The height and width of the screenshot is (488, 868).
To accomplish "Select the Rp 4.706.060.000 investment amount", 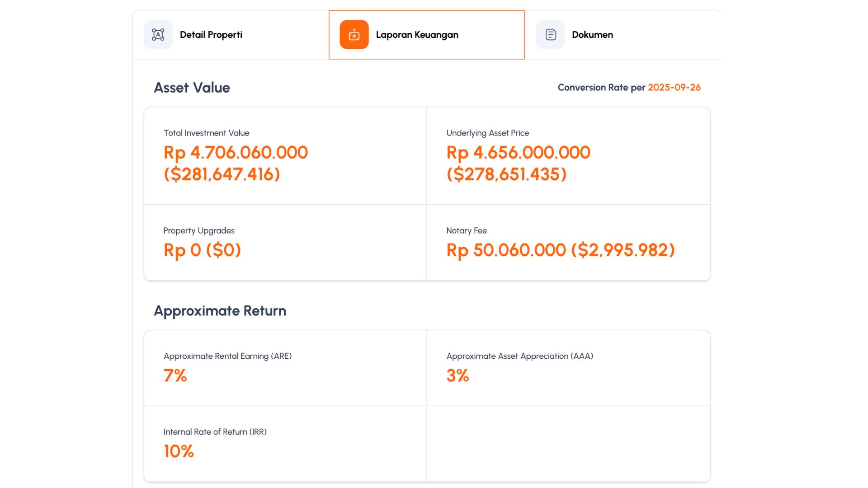I will click(236, 153).
